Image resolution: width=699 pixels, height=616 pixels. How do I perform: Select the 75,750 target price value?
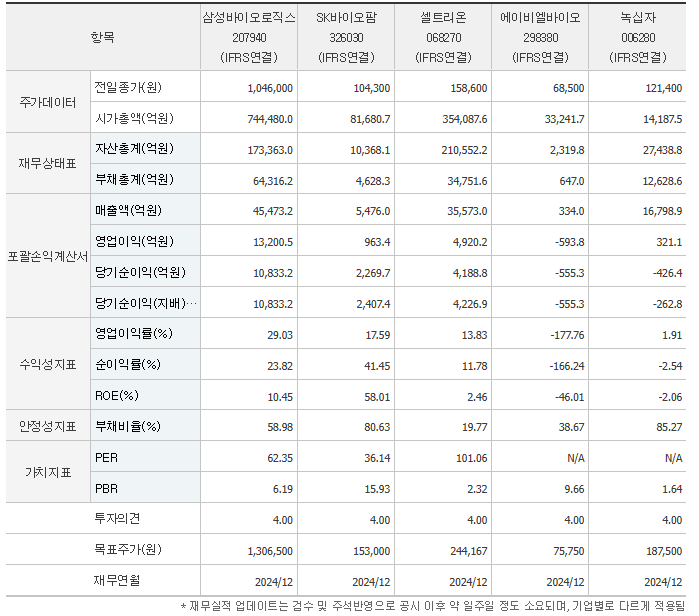click(x=569, y=551)
